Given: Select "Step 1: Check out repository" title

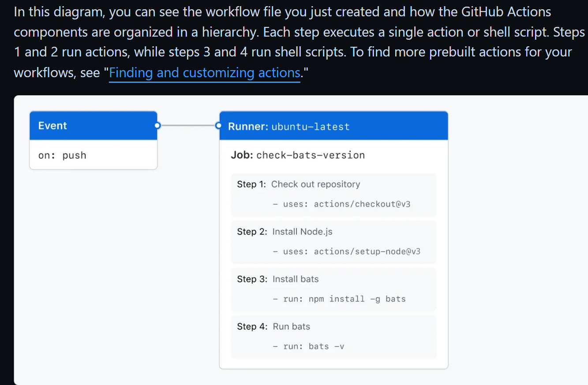Looking at the screenshot, I should tap(298, 184).
